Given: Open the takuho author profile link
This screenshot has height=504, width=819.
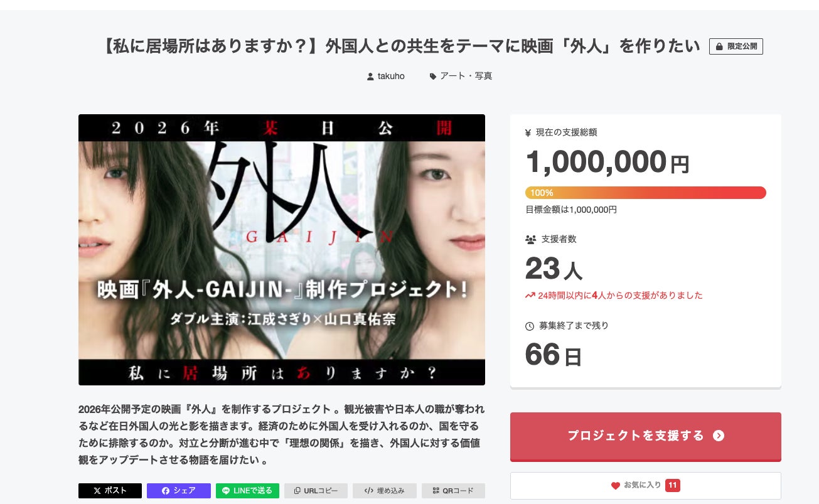Looking at the screenshot, I should point(391,77).
